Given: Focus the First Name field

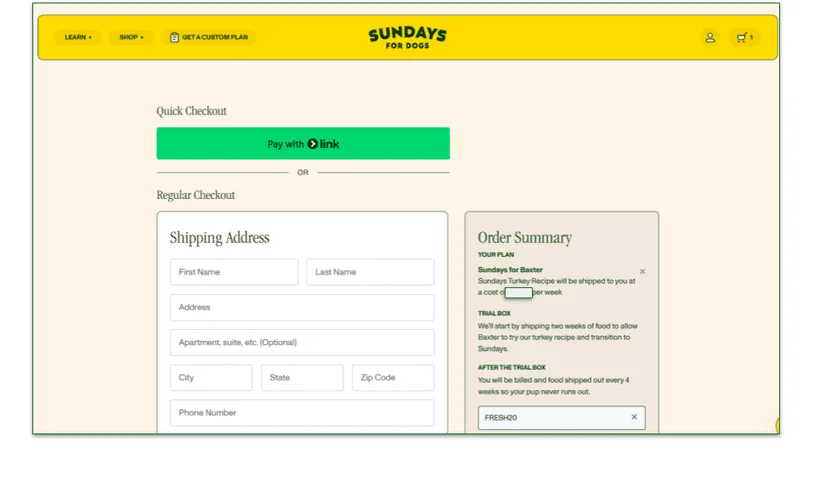Looking at the screenshot, I should tap(234, 272).
